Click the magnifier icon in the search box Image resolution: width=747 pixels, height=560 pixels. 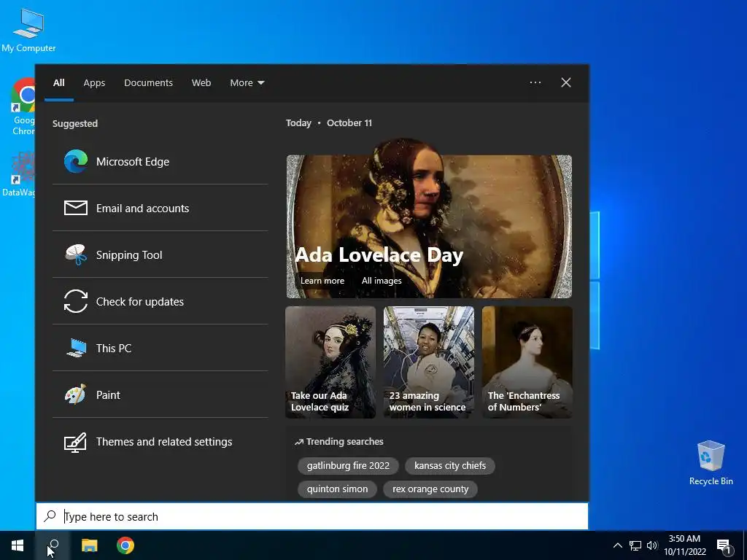50,516
